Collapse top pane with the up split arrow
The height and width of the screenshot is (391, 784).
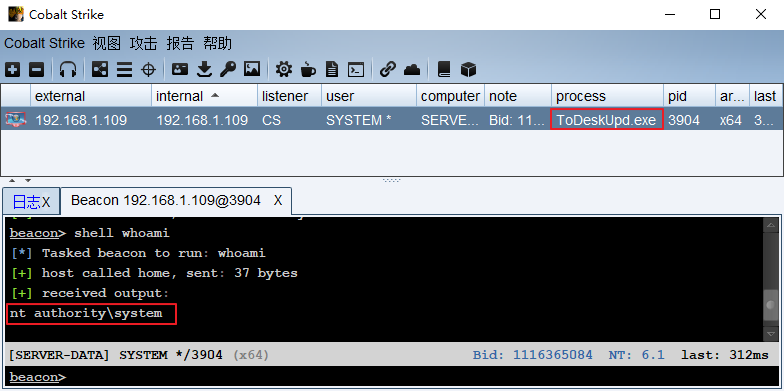tap(12, 180)
